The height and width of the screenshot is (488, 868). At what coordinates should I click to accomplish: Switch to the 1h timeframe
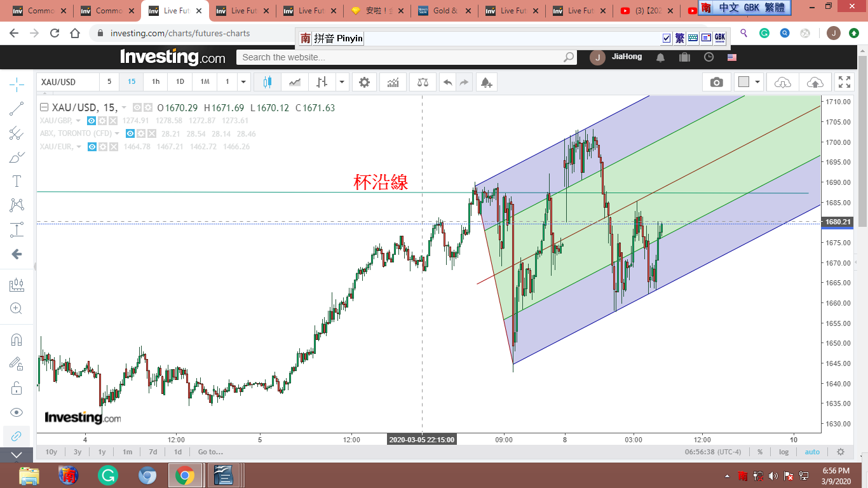click(x=156, y=82)
